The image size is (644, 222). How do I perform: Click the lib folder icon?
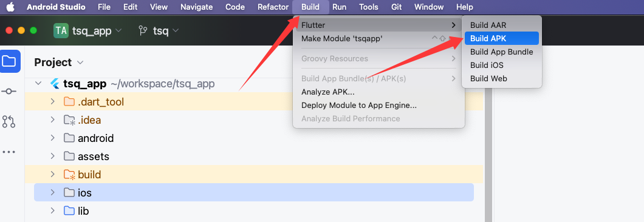(x=69, y=211)
